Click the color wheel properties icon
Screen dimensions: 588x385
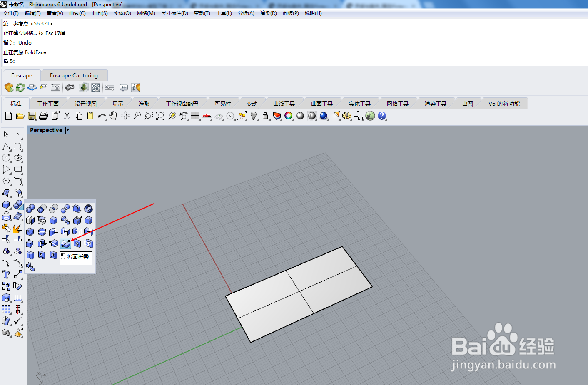[x=289, y=116]
